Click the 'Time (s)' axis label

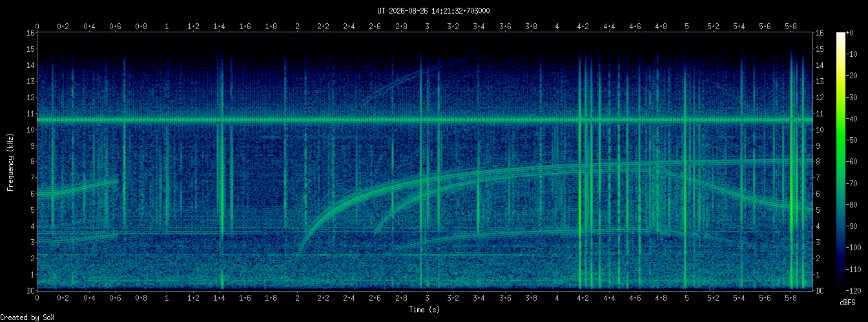click(x=425, y=310)
